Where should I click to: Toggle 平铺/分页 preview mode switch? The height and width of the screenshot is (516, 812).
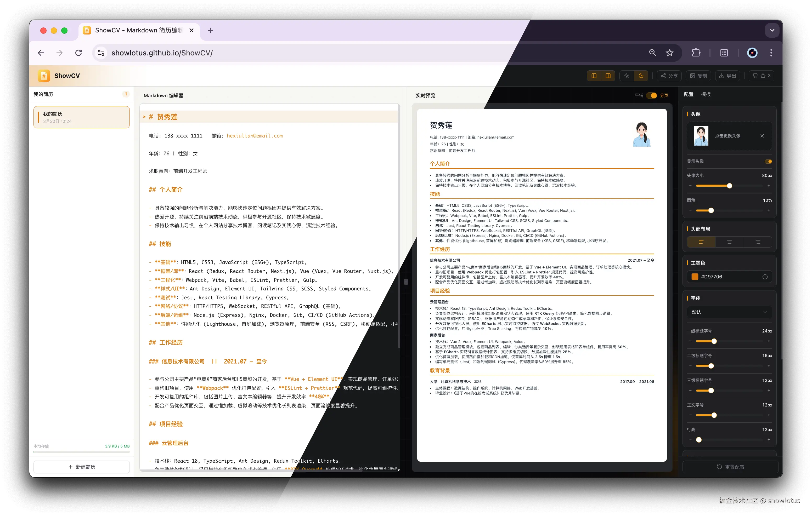click(x=651, y=95)
